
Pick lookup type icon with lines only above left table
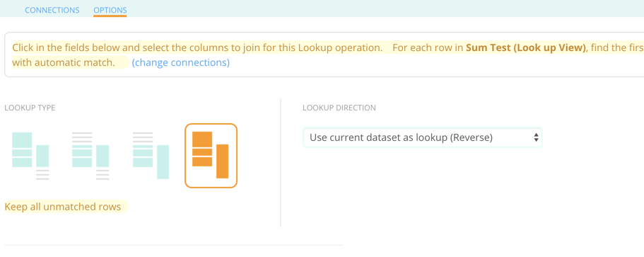click(151, 156)
